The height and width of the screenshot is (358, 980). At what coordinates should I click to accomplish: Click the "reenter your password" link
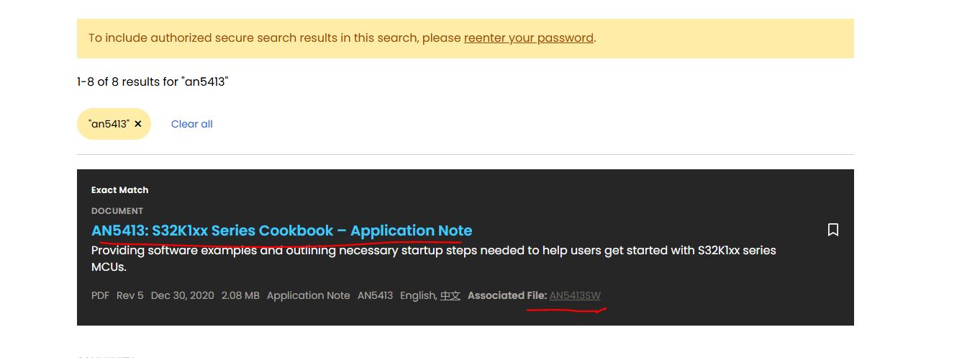[529, 37]
